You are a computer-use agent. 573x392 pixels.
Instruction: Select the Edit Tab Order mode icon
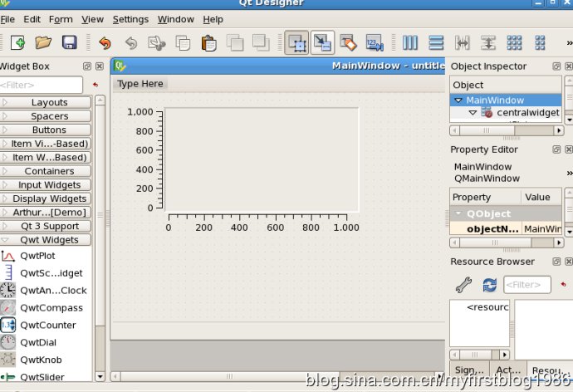click(x=375, y=42)
